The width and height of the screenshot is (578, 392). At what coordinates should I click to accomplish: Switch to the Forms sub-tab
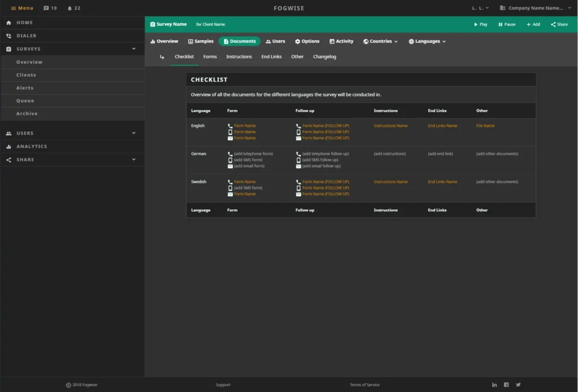[x=210, y=57]
